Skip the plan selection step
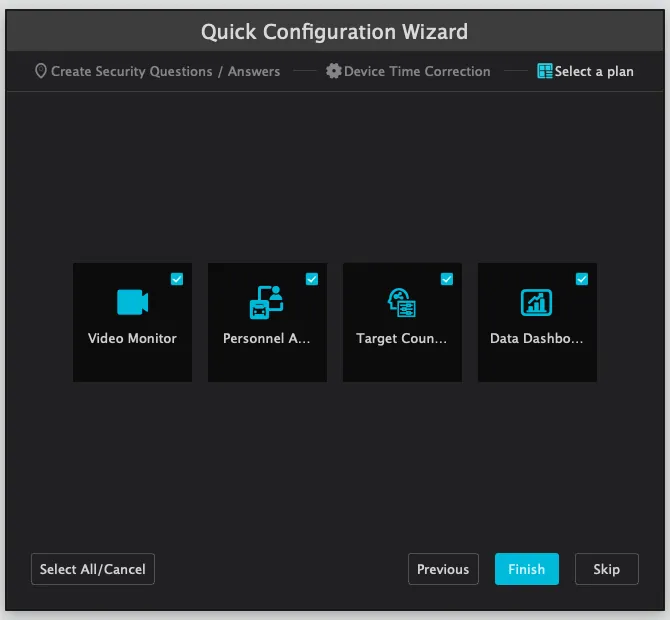The image size is (670, 620). pos(607,569)
